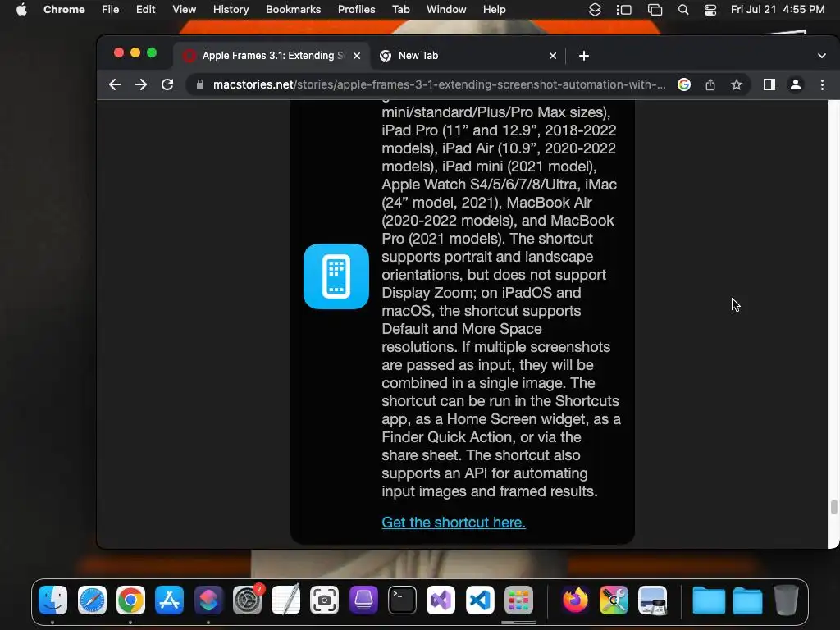The width and height of the screenshot is (840, 630).
Task: Expand the tab search chevron
Action: pos(822,56)
